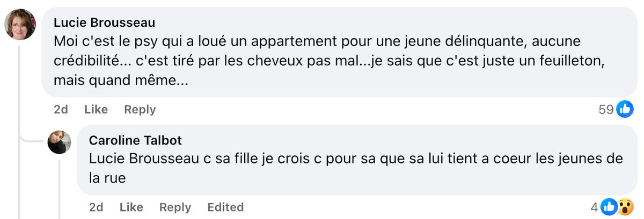Image resolution: width=644 pixels, height=219 pixels.
Task: Click the Caroline Talbot author name
Action: coord(135,140)
